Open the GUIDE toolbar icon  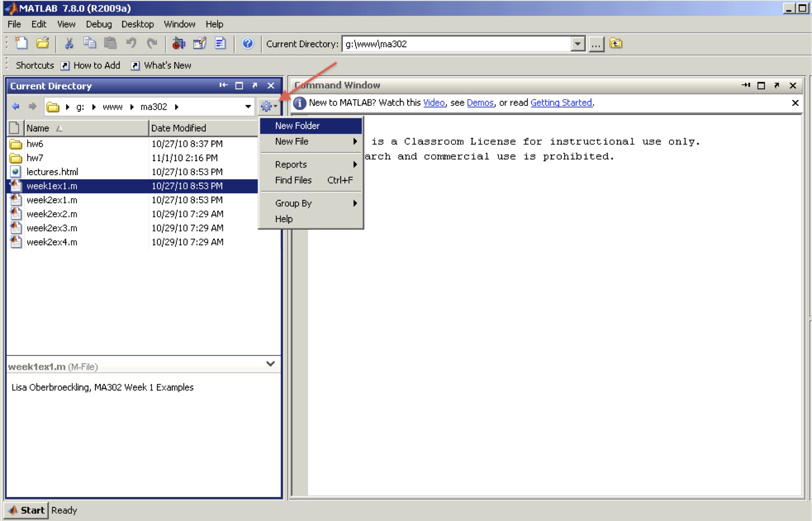coord(200,43)
